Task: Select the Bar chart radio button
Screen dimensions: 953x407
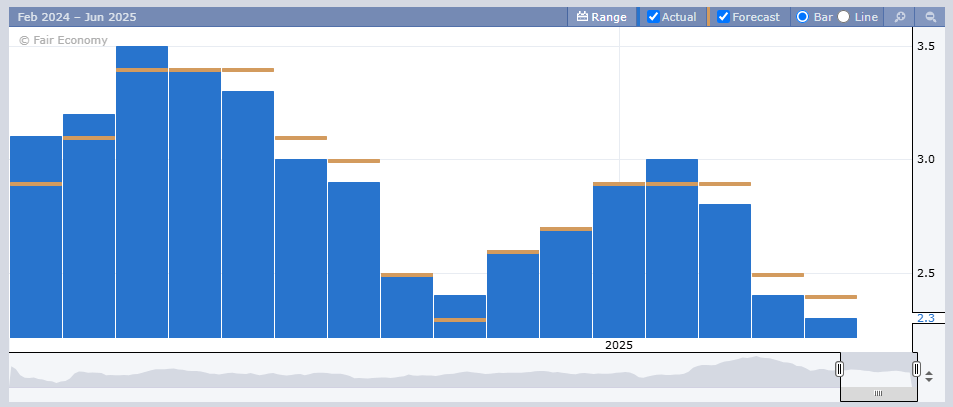Action: [802, 17]
